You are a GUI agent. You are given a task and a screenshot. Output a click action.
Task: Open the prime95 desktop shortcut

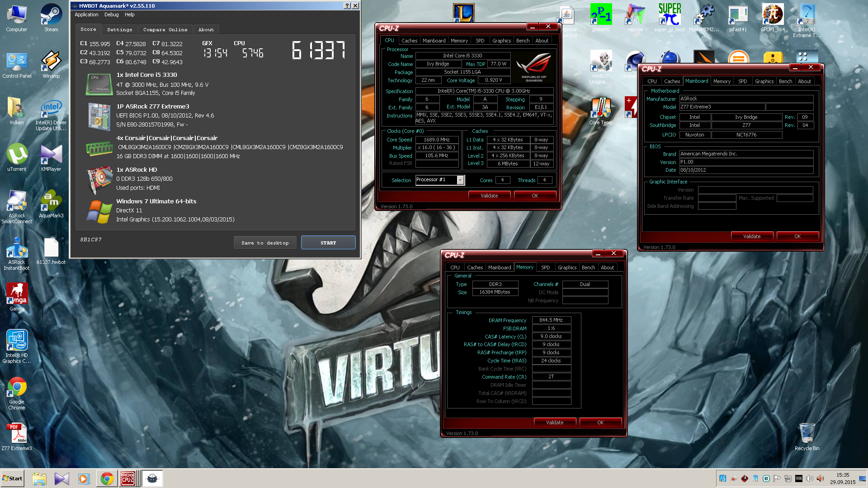[601, 18]
